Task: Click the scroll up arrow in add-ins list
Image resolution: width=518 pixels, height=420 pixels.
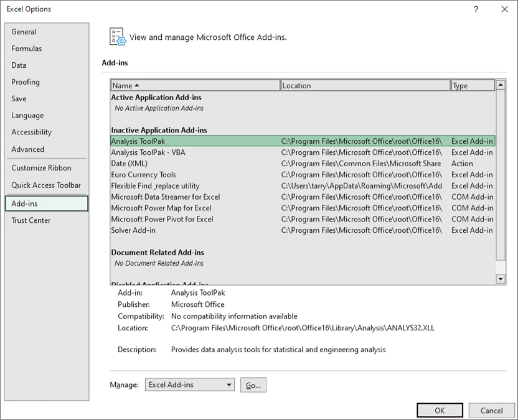Action: [501, 85]
